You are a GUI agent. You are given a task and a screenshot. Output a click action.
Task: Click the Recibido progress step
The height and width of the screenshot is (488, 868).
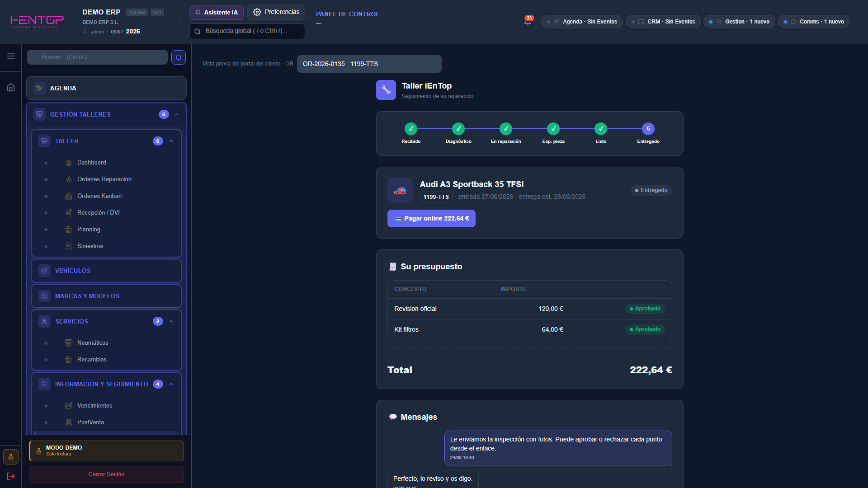click(x=411, y=129)
